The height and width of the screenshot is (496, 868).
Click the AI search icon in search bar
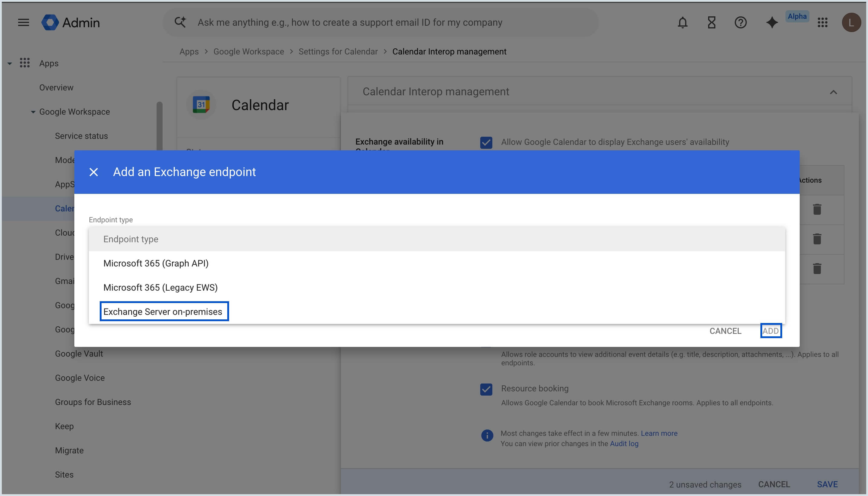180,22
